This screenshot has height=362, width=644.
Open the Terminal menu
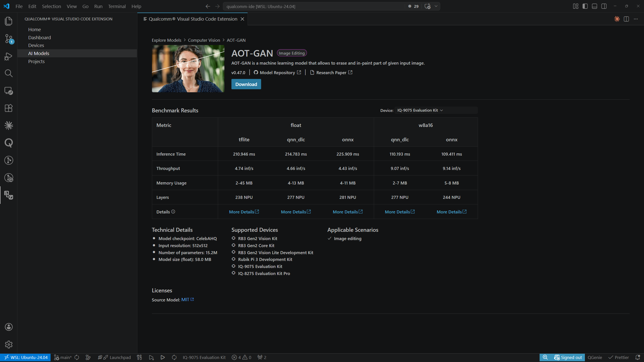point(117,6)
